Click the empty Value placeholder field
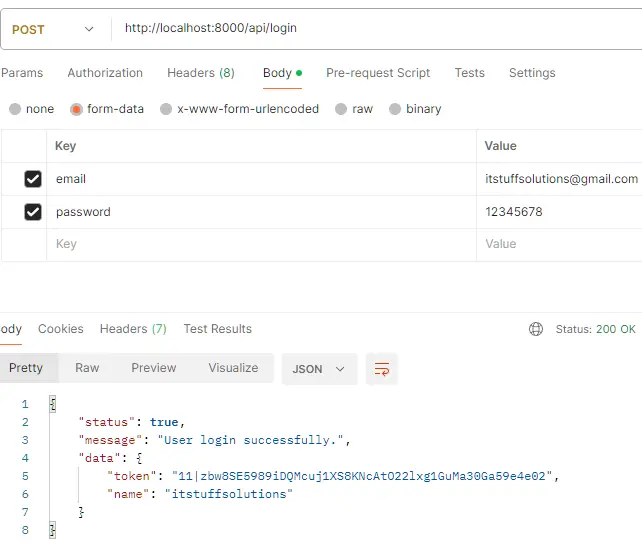The width and height of the screenshot is (642, 544). click(x=559, y=244)
